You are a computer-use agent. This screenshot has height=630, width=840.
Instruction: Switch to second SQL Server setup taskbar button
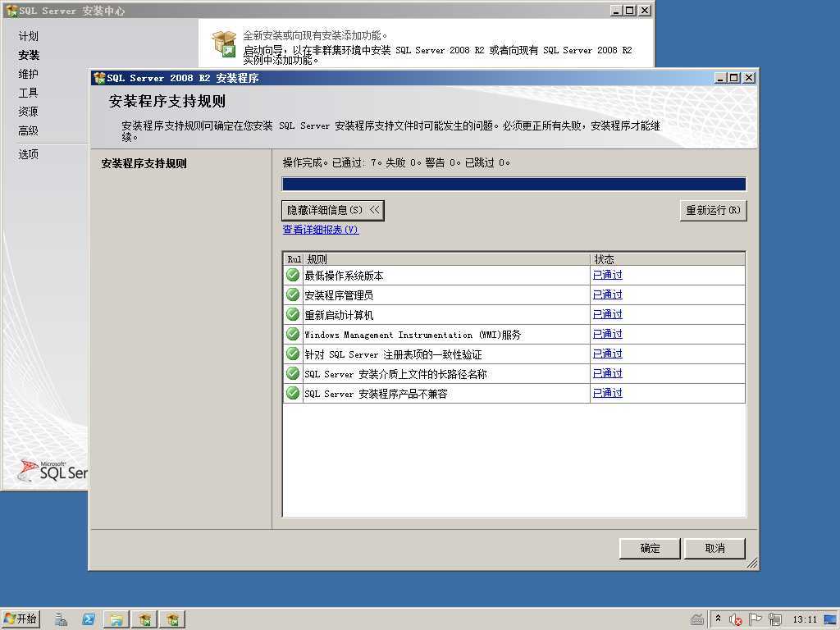[172, 620]
